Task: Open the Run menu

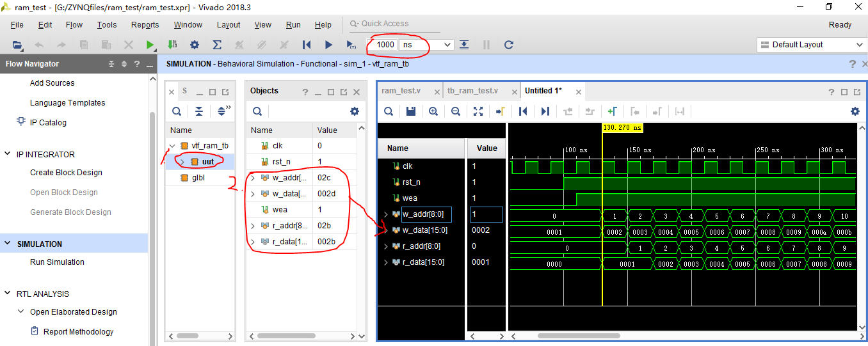Action: [x=293, y=25]
